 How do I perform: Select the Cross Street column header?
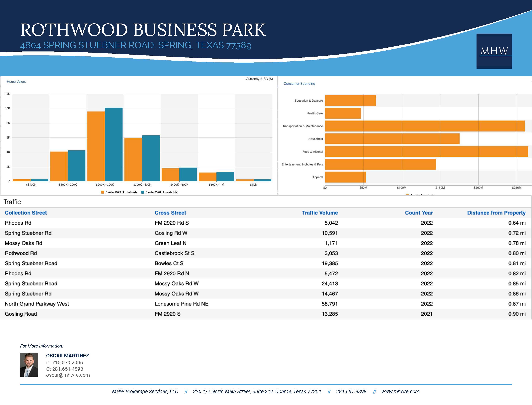(170, 213)
